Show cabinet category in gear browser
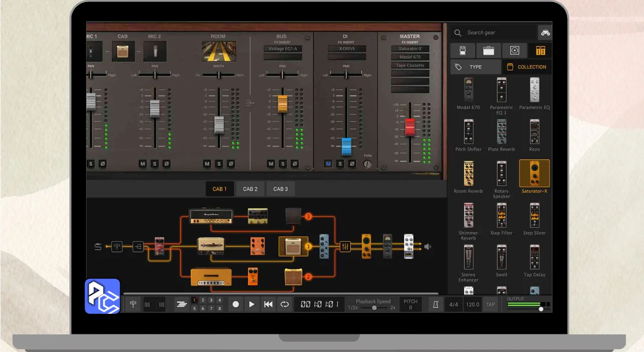 [514, 50]
